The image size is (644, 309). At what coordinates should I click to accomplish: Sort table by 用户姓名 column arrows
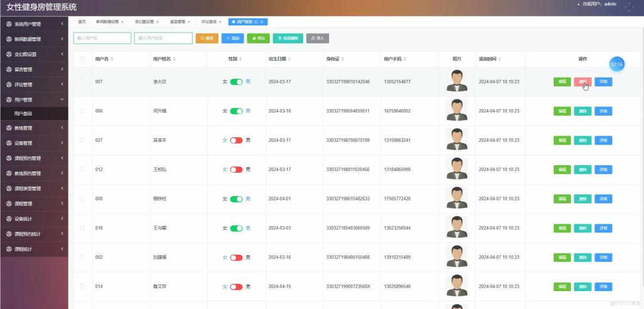(x=174, y=59)
